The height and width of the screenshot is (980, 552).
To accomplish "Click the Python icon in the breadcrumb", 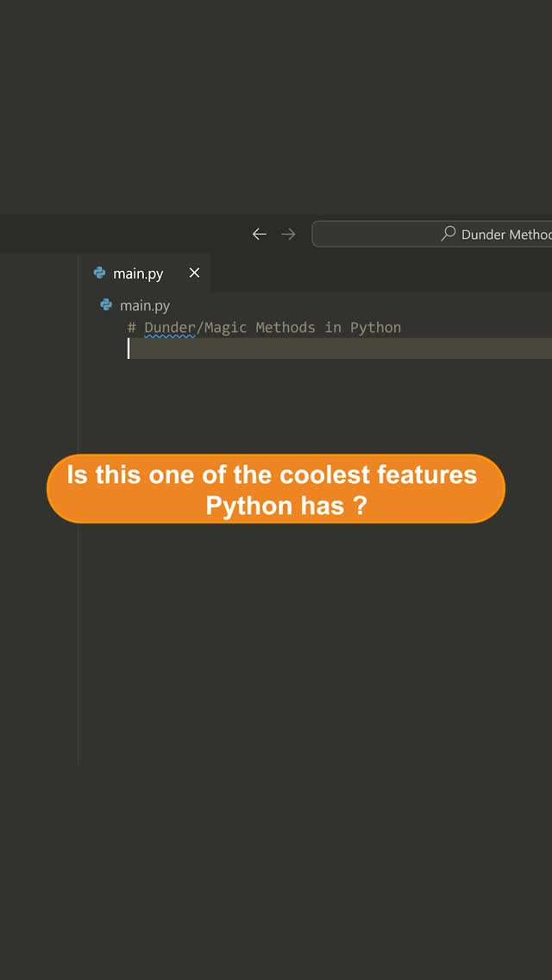I will (x=106, y=305).
